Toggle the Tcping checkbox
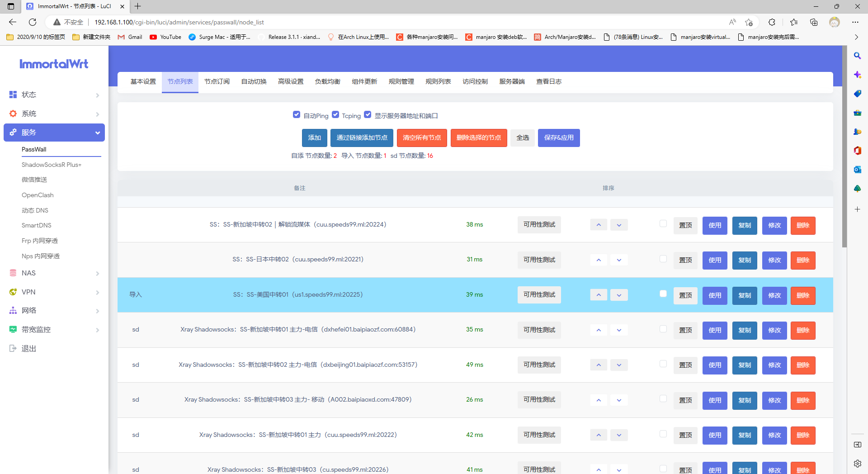The image size is (868, 474). click(x=335, y=115)
